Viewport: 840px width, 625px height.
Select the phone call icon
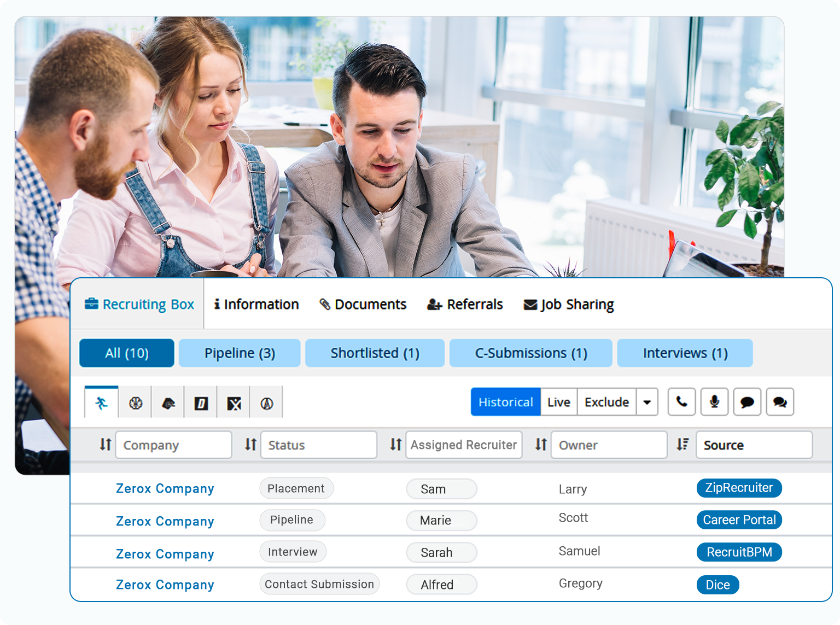[x=681, y=402]
